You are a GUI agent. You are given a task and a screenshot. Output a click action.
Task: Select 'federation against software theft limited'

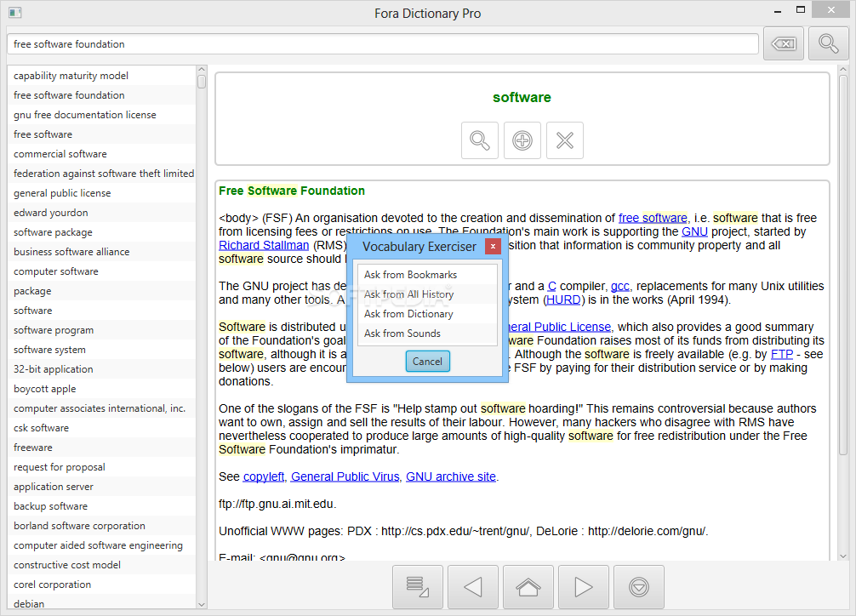[102, 174]
